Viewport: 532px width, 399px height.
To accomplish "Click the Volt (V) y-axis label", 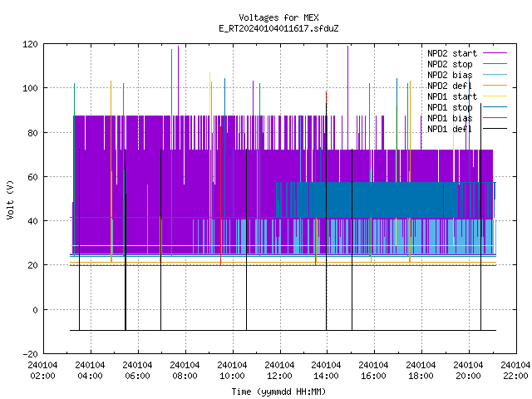I will coord(10,199).
